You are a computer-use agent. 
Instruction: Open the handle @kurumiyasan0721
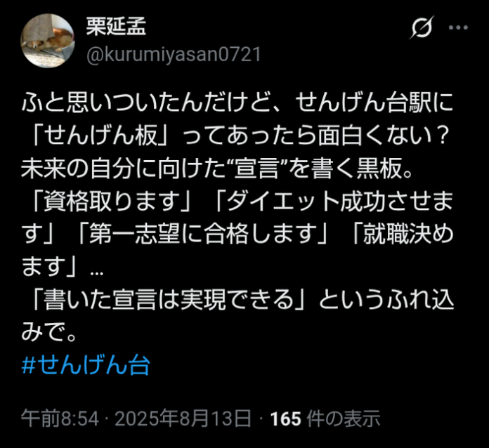174,55
